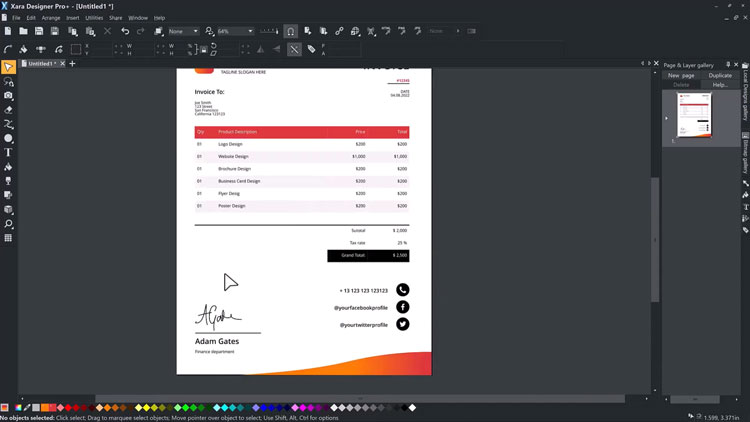Click the gallery Help button
The height and width of the screenshot is (422, 750).
[x=720, y=85]
